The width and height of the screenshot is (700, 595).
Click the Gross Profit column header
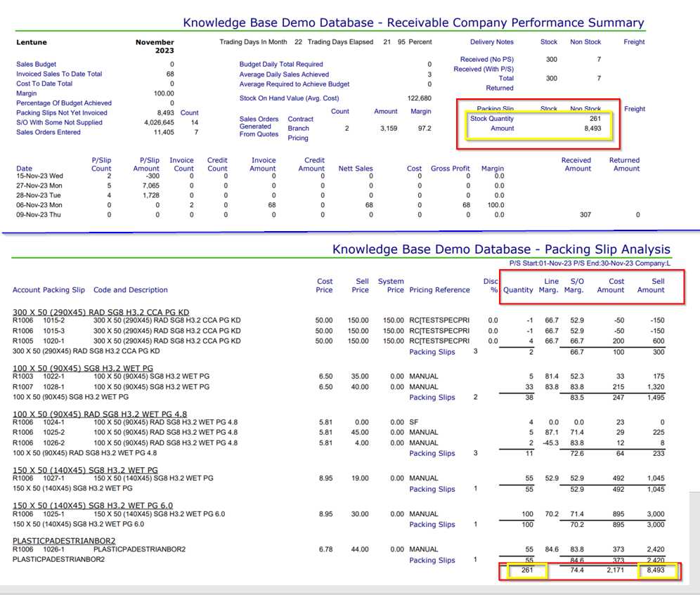(x=450, y=169)
